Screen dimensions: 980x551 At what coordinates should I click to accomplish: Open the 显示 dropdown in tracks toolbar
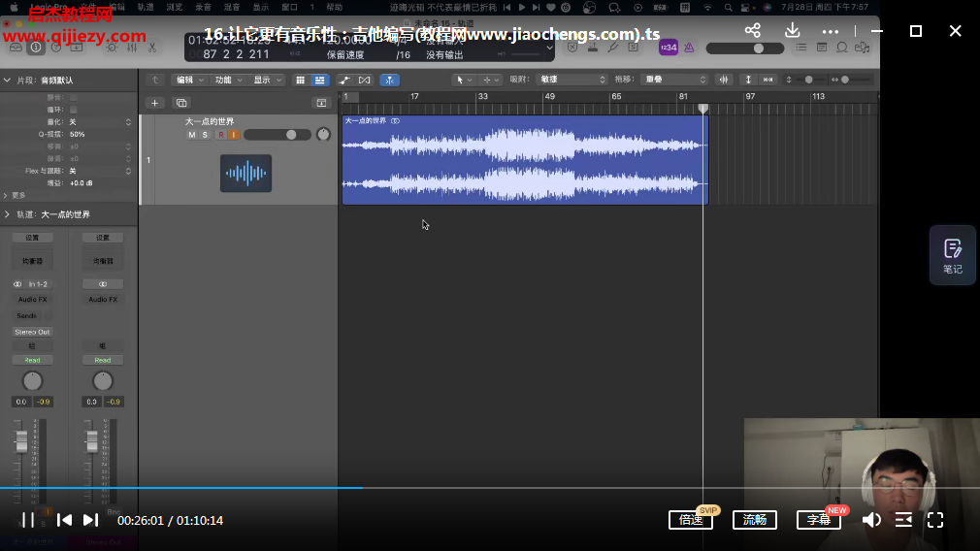267,80
